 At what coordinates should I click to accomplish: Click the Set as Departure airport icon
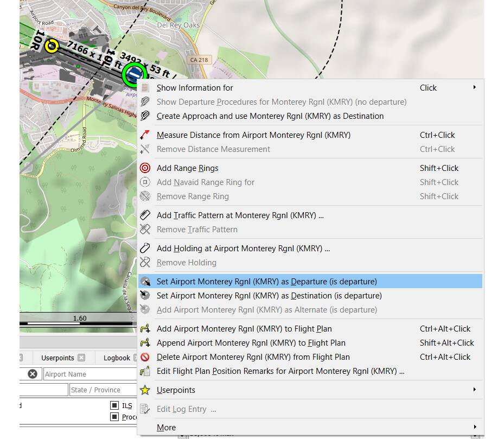[x=145, y=281]
